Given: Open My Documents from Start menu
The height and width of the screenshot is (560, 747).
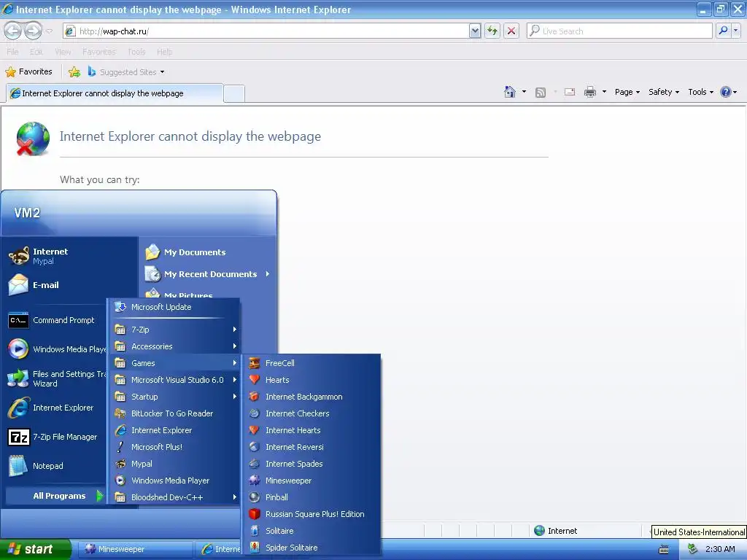Looking at the screenshot, I should (x=207, y=252).
